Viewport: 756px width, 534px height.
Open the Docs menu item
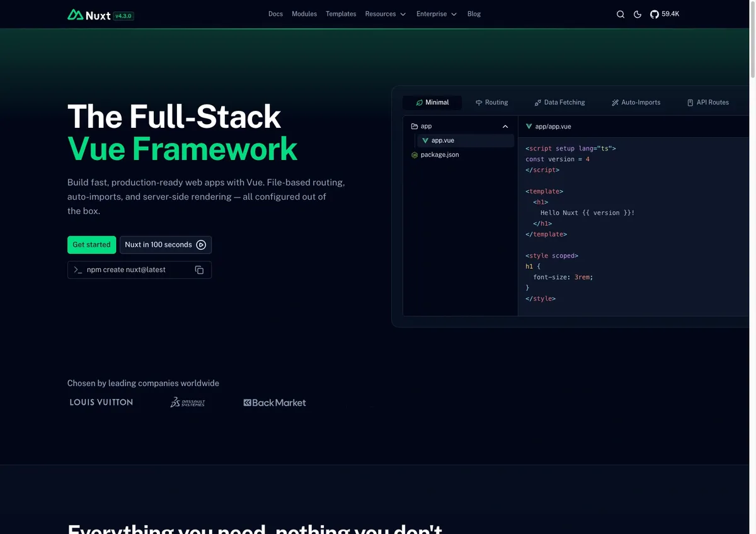(x=275, y=14)
